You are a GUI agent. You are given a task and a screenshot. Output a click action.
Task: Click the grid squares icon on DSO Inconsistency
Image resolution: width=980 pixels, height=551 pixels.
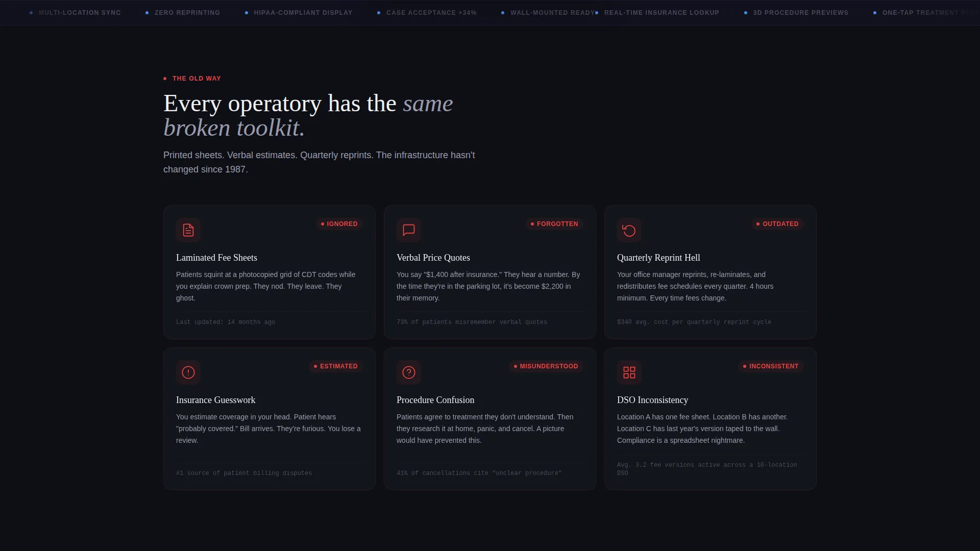pyautogui.click(x=629, y=372)
